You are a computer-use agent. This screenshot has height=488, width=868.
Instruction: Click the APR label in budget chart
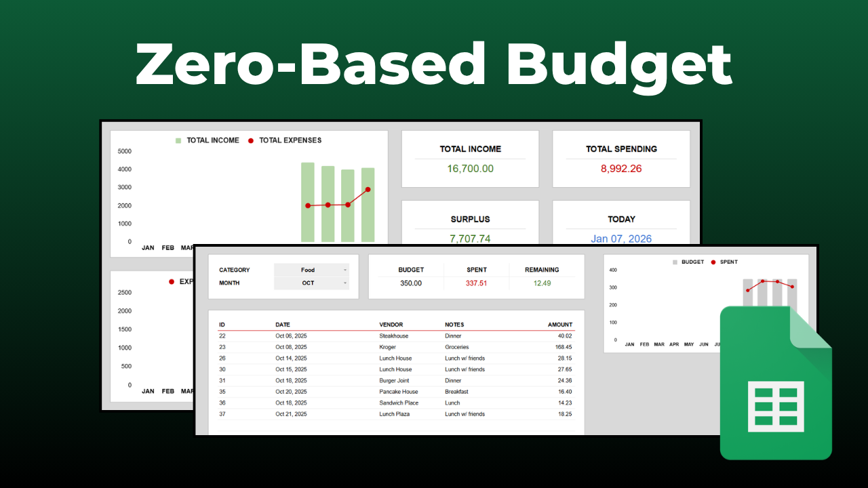[674, 344]
